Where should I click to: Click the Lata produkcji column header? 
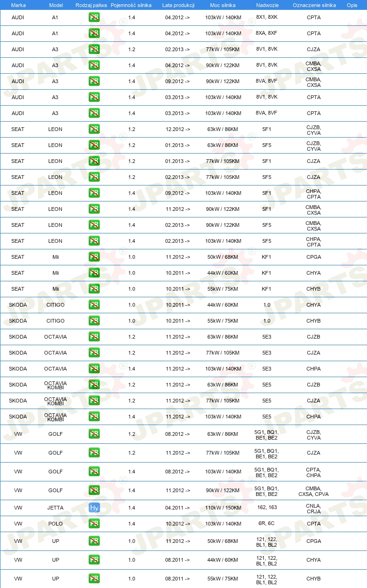pyautogui.click(x=178, y=5)
